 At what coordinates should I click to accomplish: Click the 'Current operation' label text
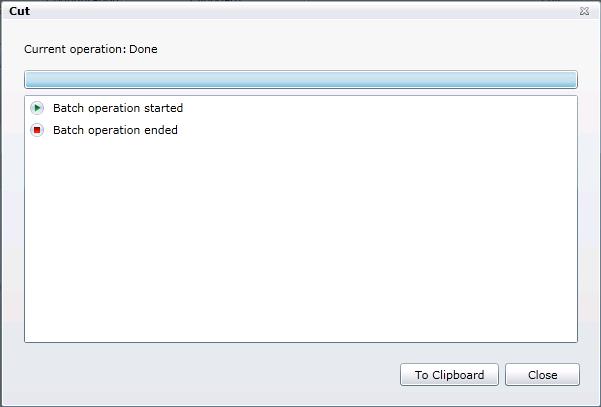pos(74,49)
